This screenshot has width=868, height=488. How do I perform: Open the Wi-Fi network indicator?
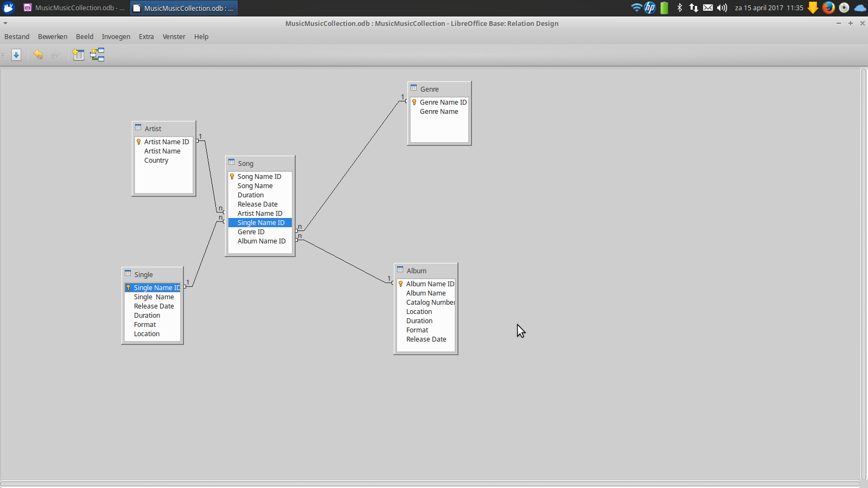click(636, 8)
